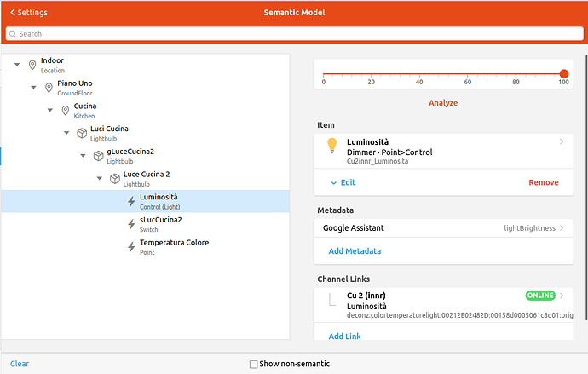This screenshot has height=374, width=588.
Task: Click Add Metadata link
Action: 355,251
